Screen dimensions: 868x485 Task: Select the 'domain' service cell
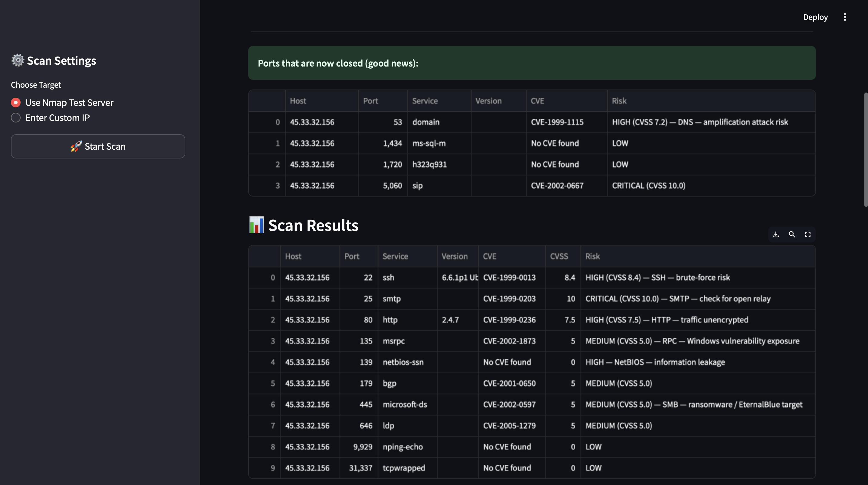[439, 122]
